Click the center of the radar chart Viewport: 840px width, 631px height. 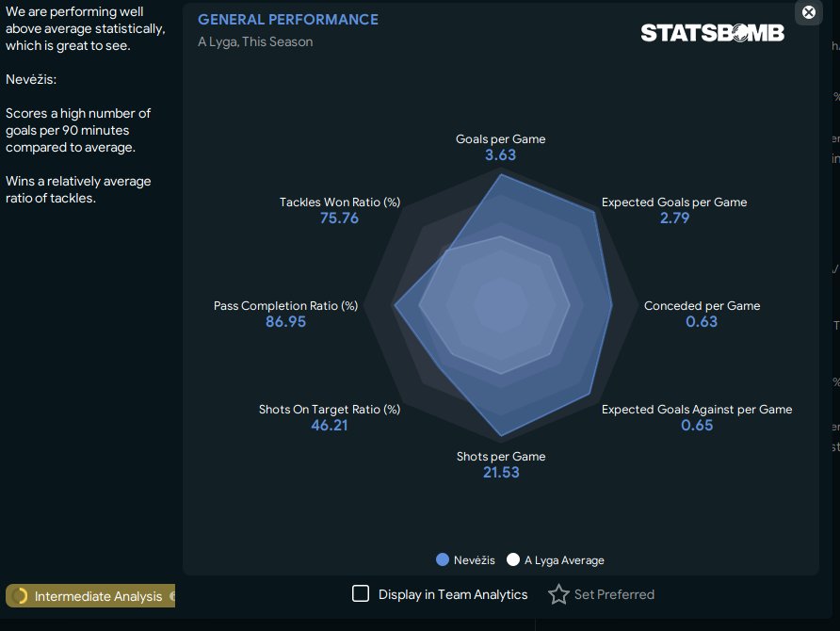[501, 305]
